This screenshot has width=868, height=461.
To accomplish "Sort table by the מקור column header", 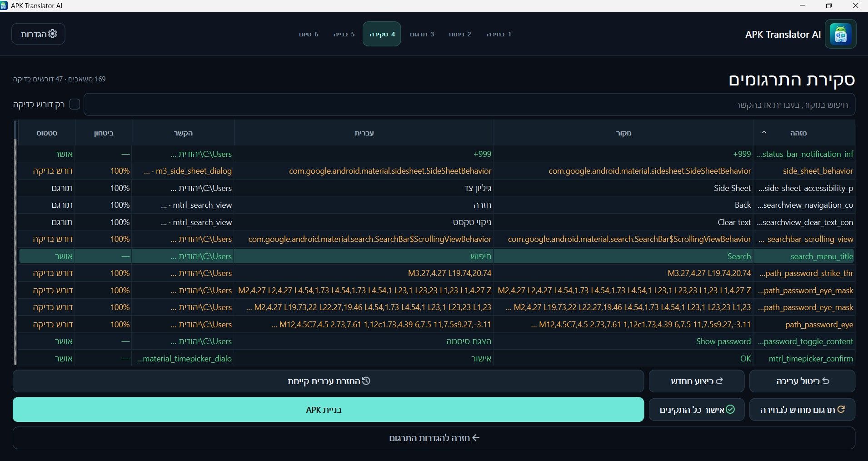I will (x=624, y=133).
